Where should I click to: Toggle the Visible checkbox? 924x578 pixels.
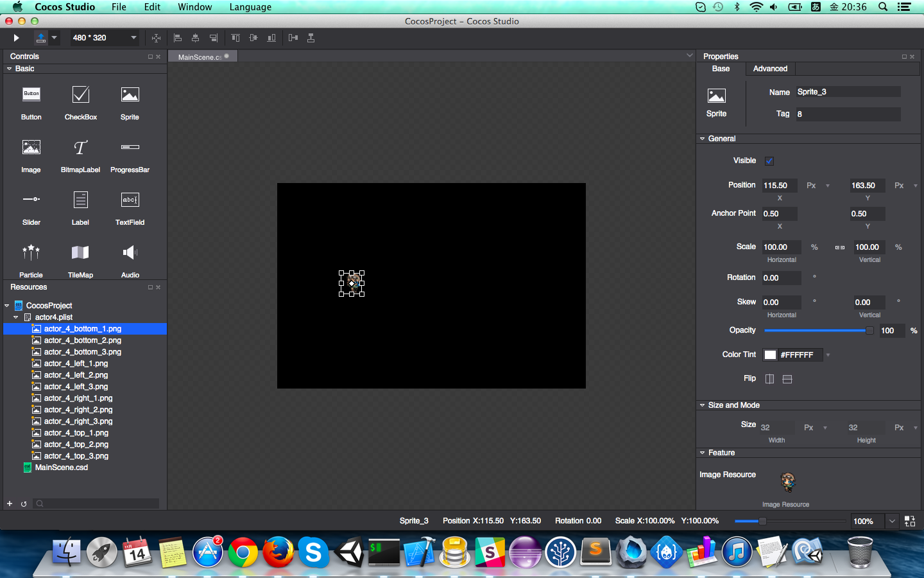[769, 161]
